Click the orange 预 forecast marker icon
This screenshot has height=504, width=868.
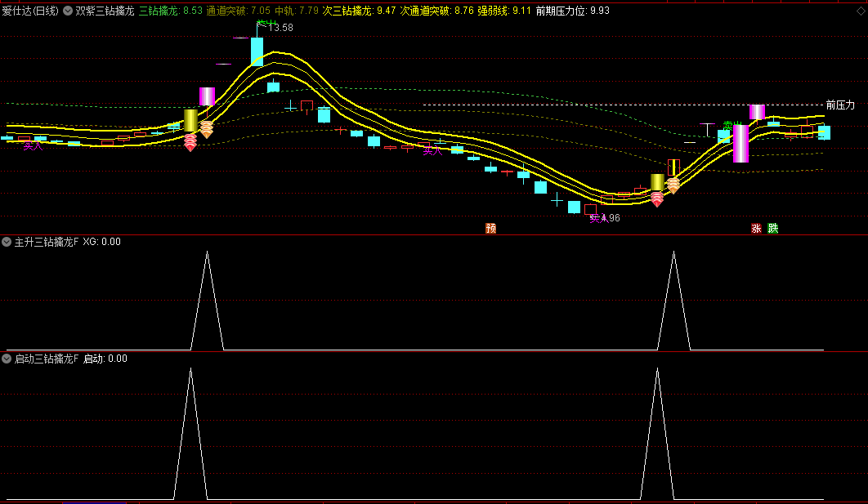click(490, 229)
